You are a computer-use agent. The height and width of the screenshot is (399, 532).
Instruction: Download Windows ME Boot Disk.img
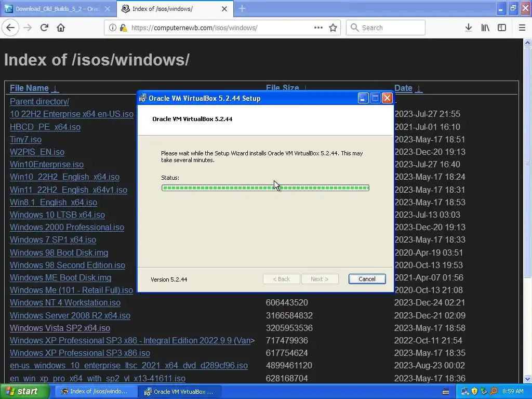(x=60, y=278)
